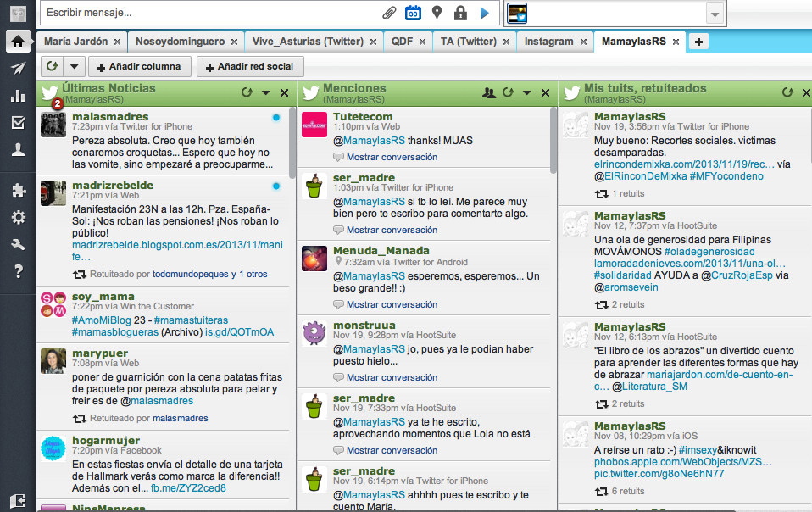This screenshot has width=812, height=512.
Task: Switch to the Instagram tab
Action: [548, 41]
